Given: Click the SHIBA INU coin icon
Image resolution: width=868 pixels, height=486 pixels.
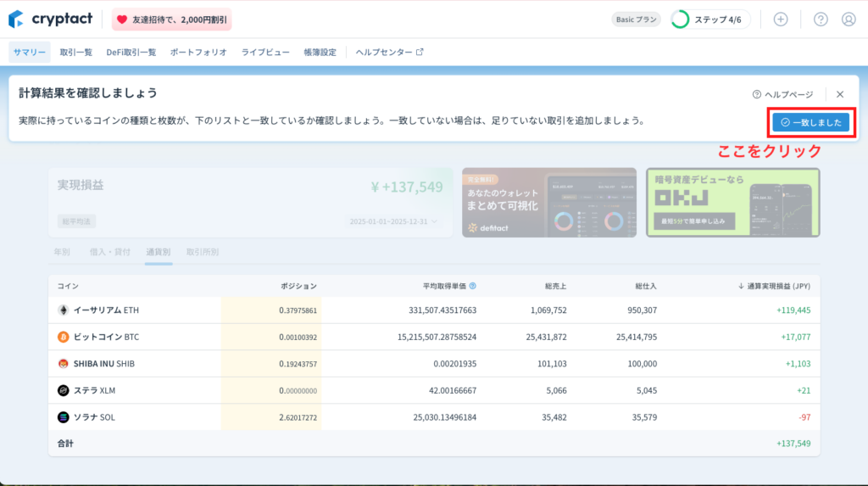Looking at the screenshot, I should (x=63, y=364).
